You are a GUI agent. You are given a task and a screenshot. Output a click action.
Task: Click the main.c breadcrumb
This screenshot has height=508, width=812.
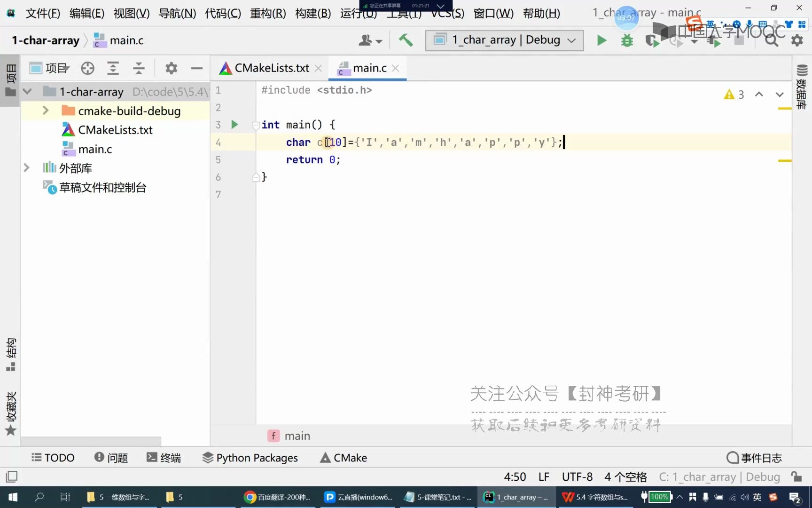(x=119, y=40)
